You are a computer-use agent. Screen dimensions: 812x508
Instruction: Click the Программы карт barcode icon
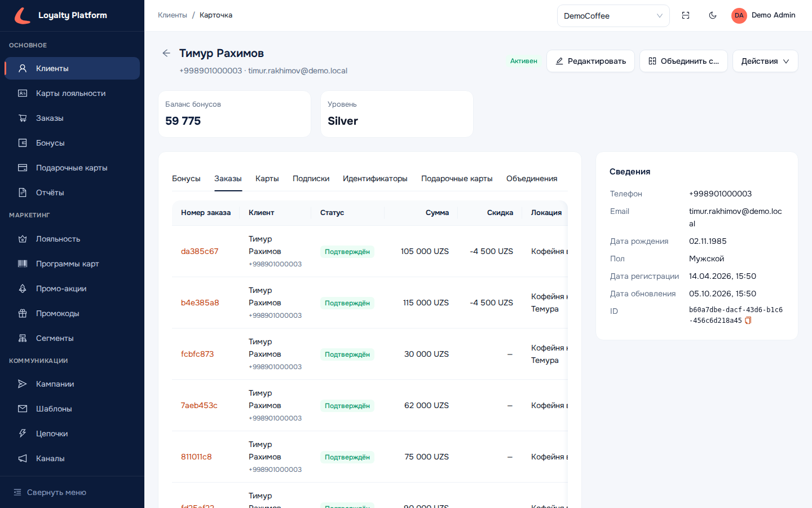[x=23, y=264]
